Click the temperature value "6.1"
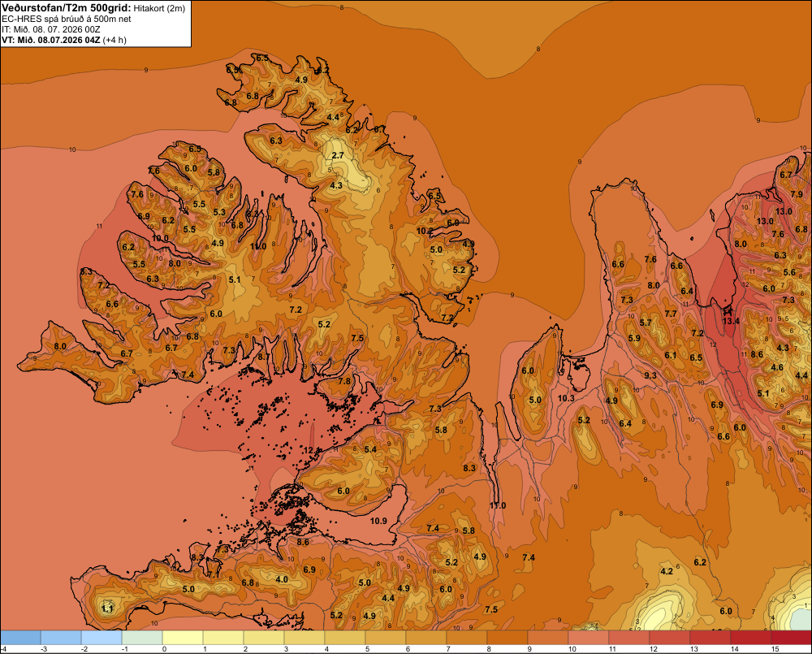812x654 pixels. (x=671, y=355)
